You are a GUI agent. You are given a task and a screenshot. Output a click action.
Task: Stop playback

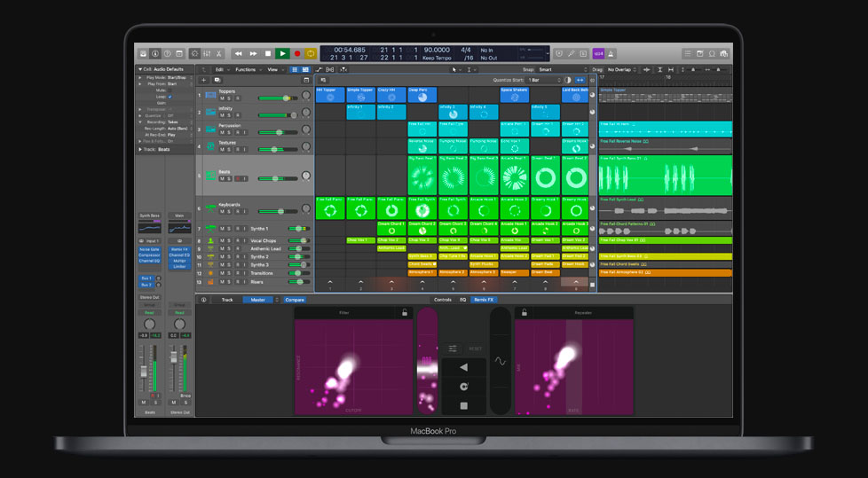click(x=268, y=54)
